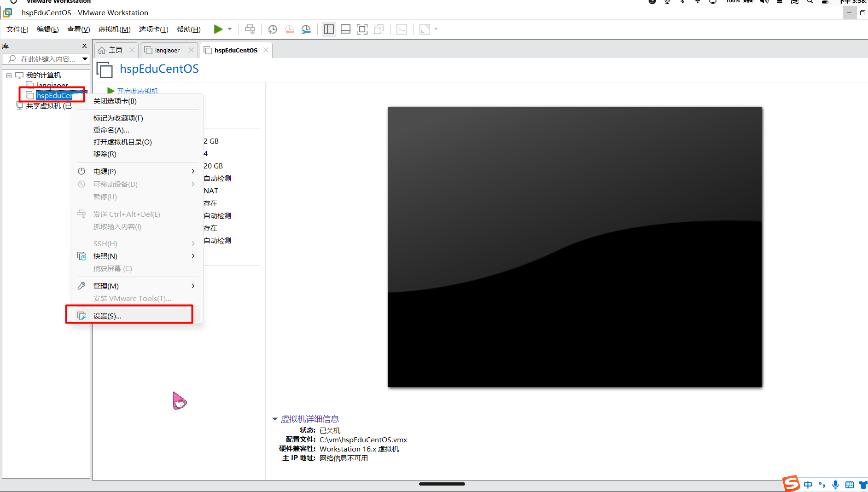Close the hspEduCentOS tab
868x492 pixels.
[266, 50]
